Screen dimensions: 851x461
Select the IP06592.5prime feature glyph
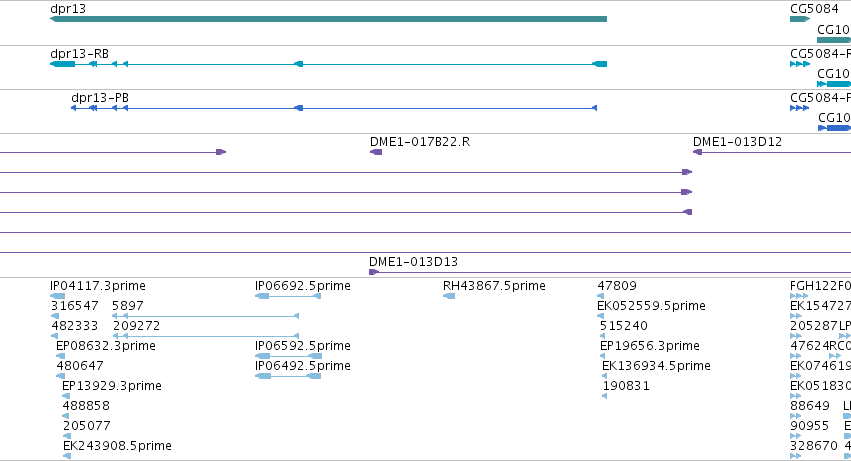[288, 356]
